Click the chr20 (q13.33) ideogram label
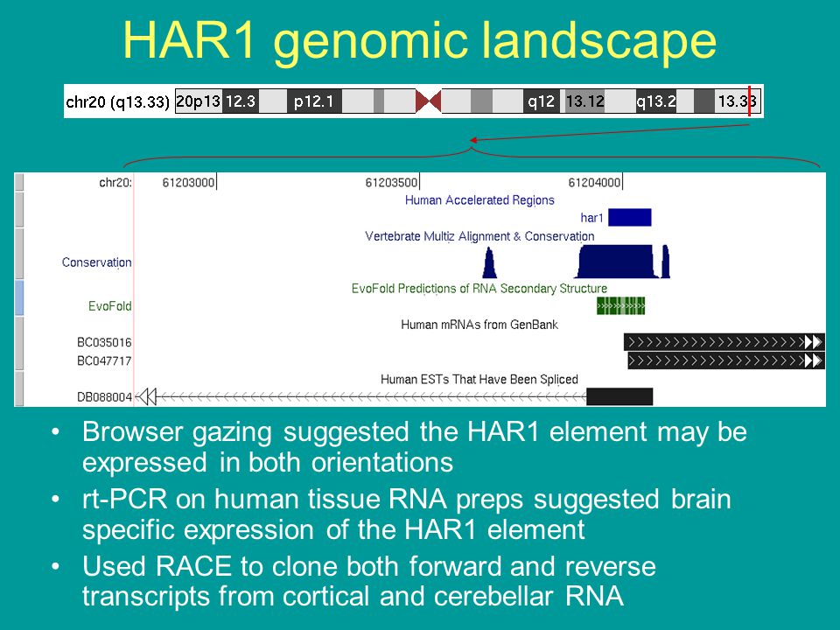The width and height of the screenshot is (840, 630). (118, 101)
